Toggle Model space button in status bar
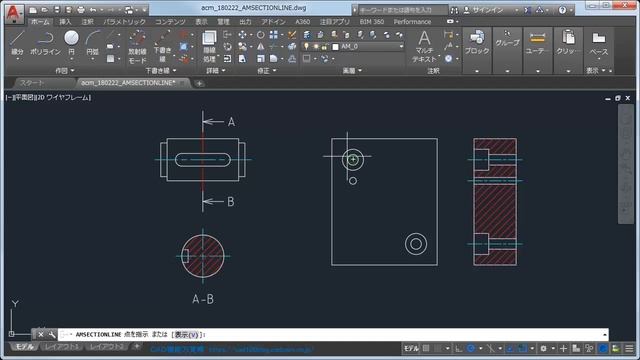The height and width of the screenshot is (360, 640). coord(411,349)
